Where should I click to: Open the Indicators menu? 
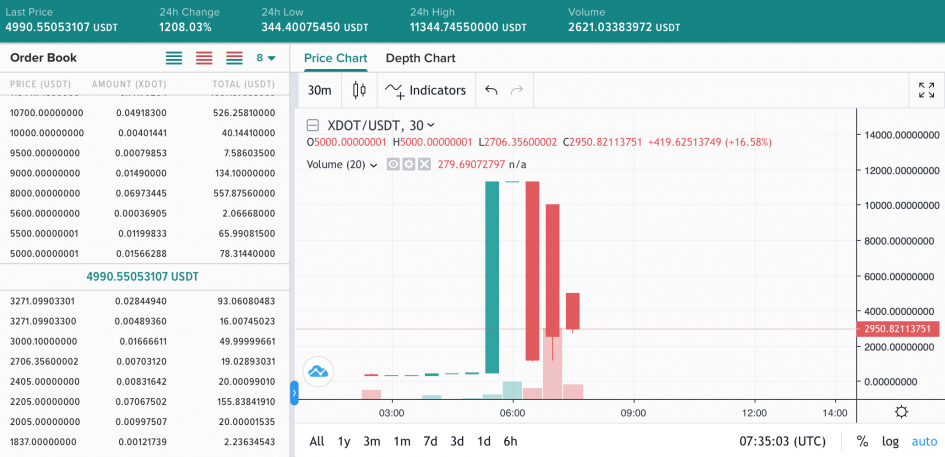[426, 90]
